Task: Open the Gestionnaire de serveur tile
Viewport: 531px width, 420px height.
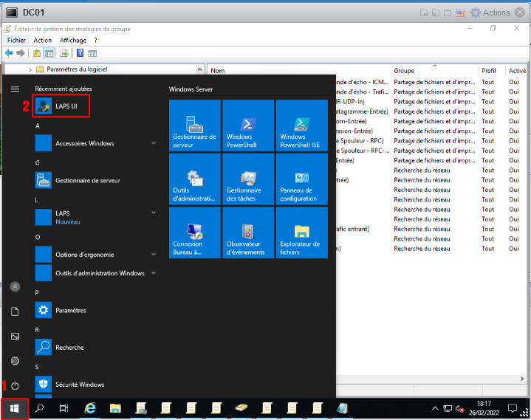Action: tap(195, 125)
